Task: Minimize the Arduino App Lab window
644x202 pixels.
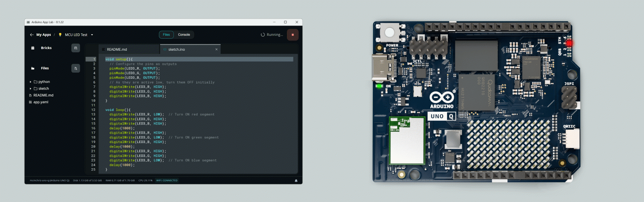Action: (274, 22)
